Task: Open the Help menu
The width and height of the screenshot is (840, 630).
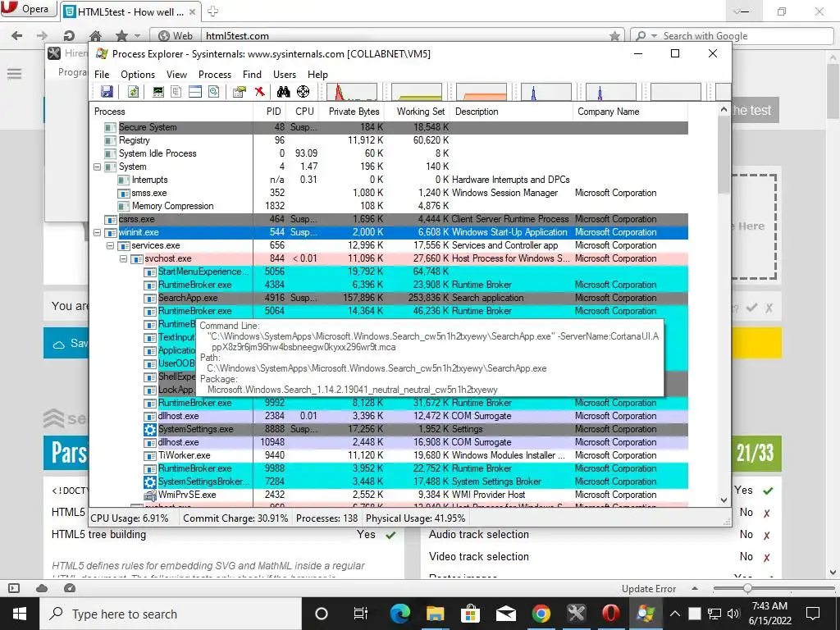Action: coord(317,75)
